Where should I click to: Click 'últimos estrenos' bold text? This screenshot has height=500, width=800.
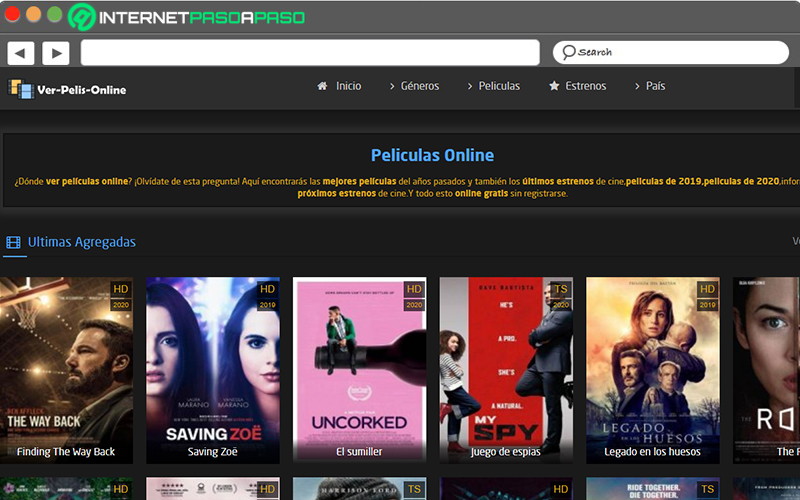(558, 181)
